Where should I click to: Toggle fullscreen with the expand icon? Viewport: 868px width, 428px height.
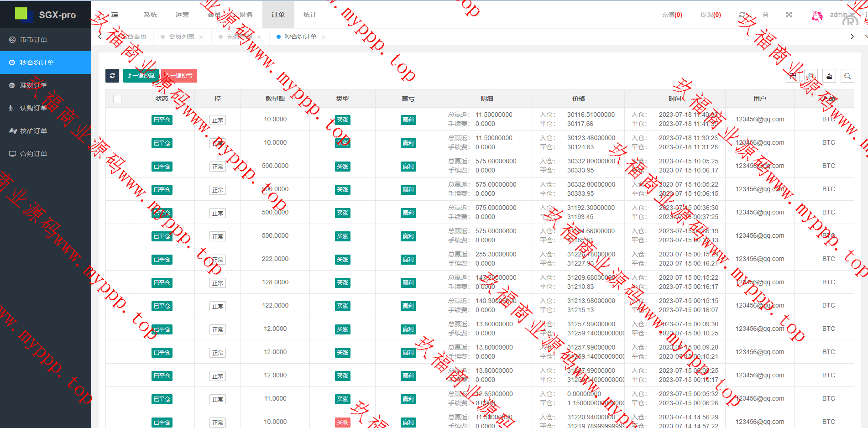(789, 15)
